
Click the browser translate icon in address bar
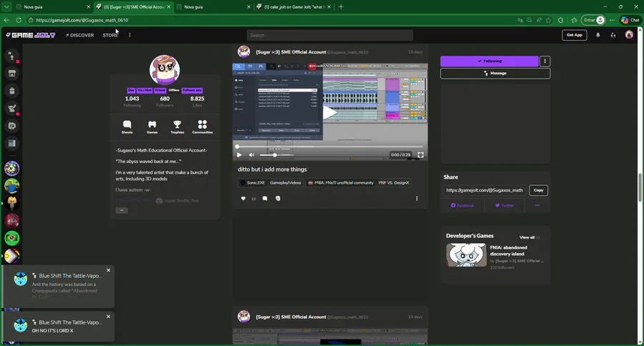(520, 20)
